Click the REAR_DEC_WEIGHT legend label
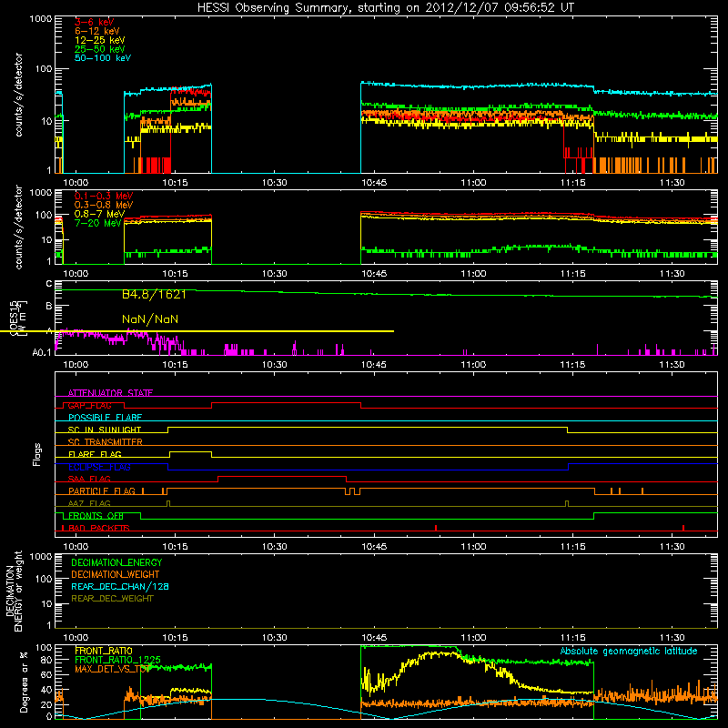Viewport: 728px width, 728px height. point(112,599)
